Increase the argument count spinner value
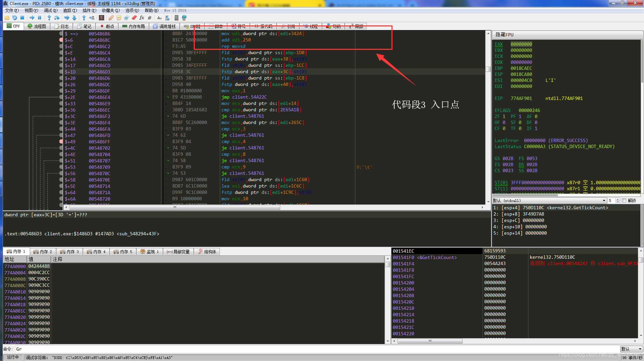 pyautogui.click(x=618, y=199)
